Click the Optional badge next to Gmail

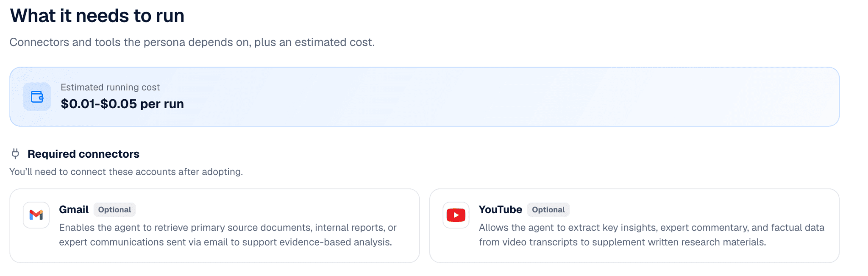click(x=114, y=209)
